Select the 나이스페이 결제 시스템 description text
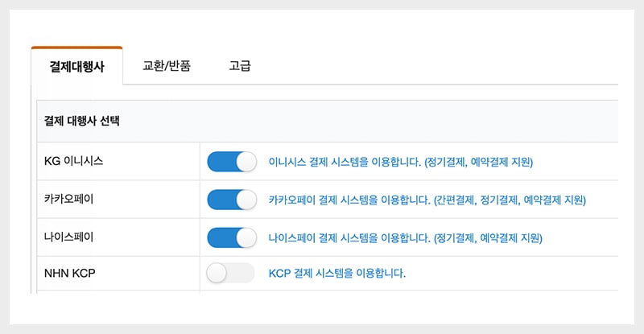Screen dimensions: 644x334 [405, 238]
